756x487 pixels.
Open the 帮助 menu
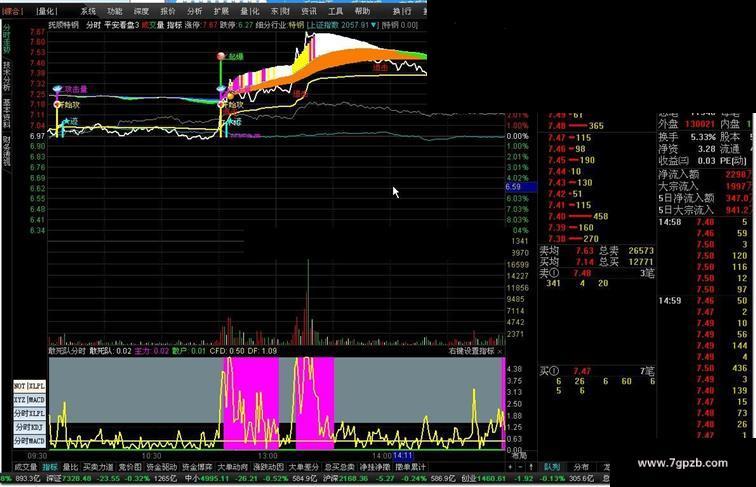coord(362,11)
